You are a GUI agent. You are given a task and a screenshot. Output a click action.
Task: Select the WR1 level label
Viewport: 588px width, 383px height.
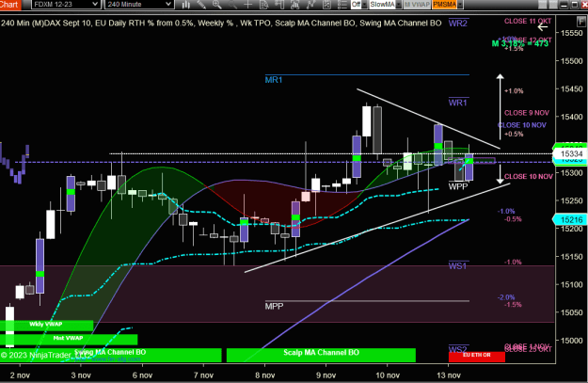pos(458,103)
